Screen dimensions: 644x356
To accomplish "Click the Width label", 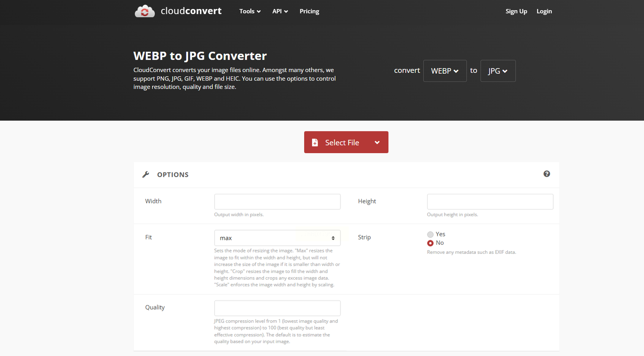I will 153,201.
